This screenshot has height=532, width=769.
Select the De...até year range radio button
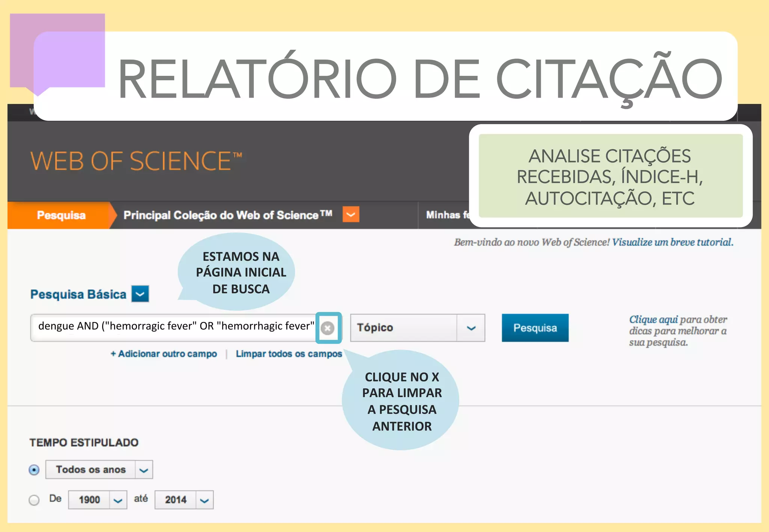pyautogui.click(x=34, y=500)
